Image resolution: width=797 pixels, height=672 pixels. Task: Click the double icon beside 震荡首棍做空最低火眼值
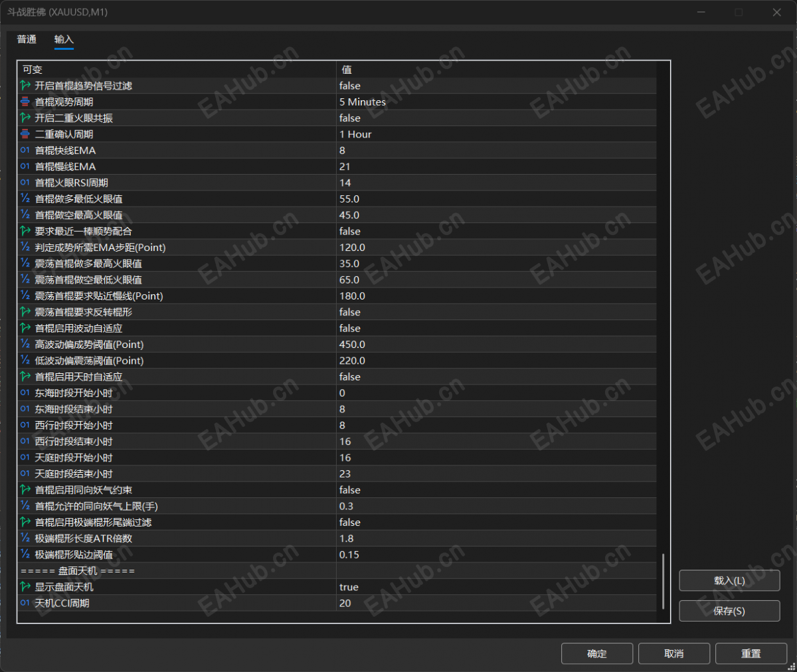[25, 280]
